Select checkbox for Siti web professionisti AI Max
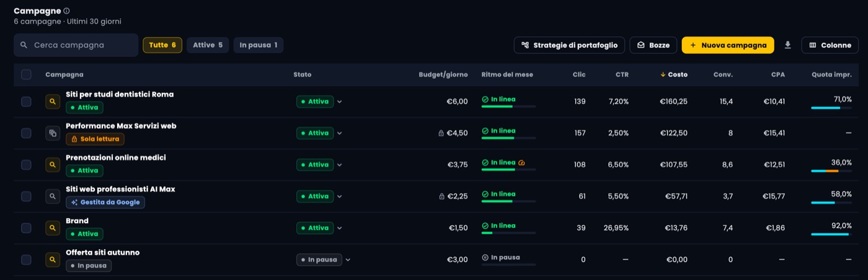Screen dimensions: 868x280 [26, 196]
